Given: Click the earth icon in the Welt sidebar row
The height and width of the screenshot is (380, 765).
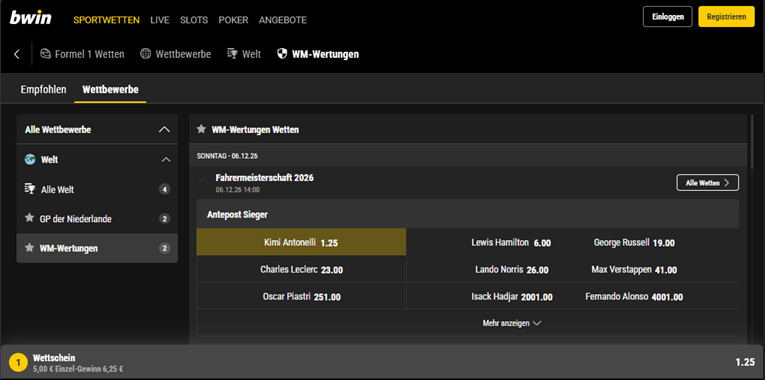Looking at the screenshot, I should [x=30, y=160].
